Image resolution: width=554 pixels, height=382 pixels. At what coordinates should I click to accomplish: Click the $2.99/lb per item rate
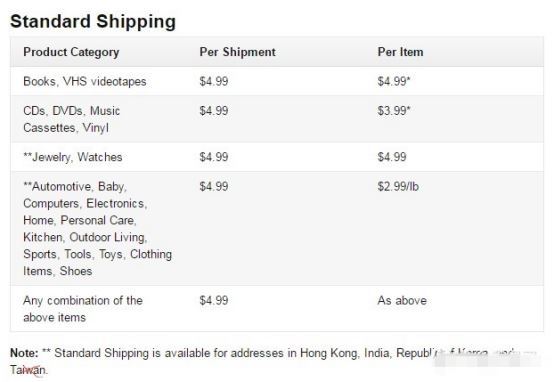click(398, 186)
